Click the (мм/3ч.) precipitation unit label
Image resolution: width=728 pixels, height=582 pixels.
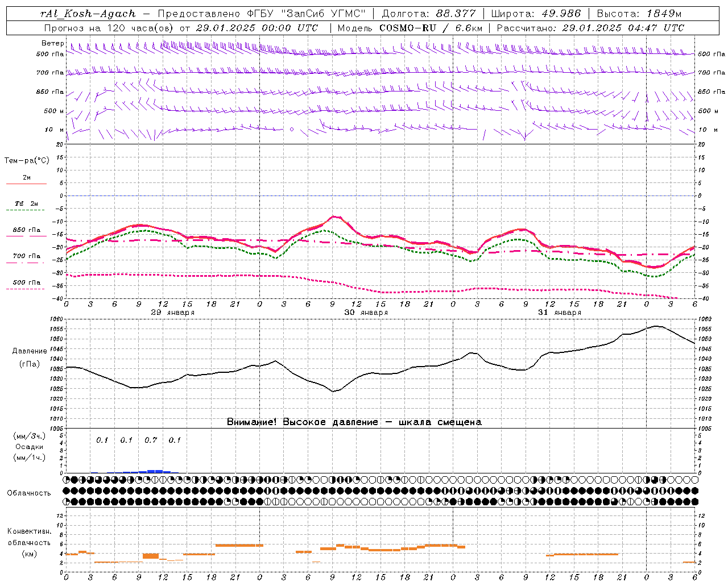click(29, 436)
